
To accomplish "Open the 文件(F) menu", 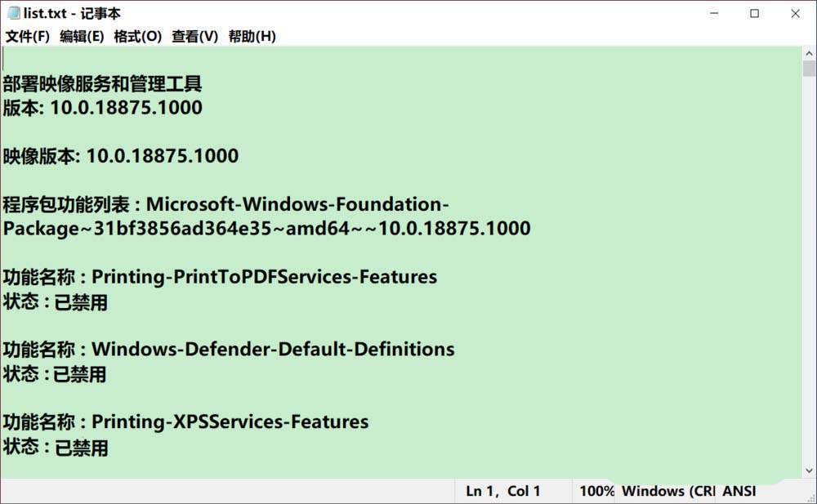I will tap(28, 37).
